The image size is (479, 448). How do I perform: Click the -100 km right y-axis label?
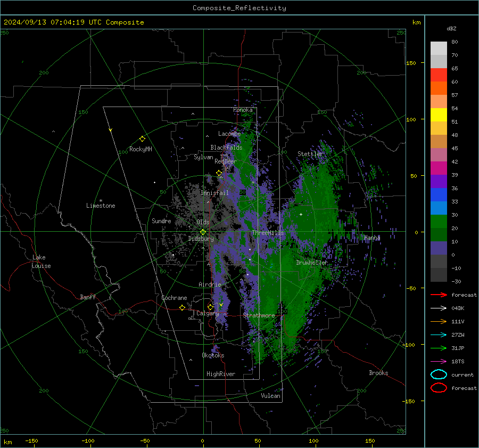point(409,345)
